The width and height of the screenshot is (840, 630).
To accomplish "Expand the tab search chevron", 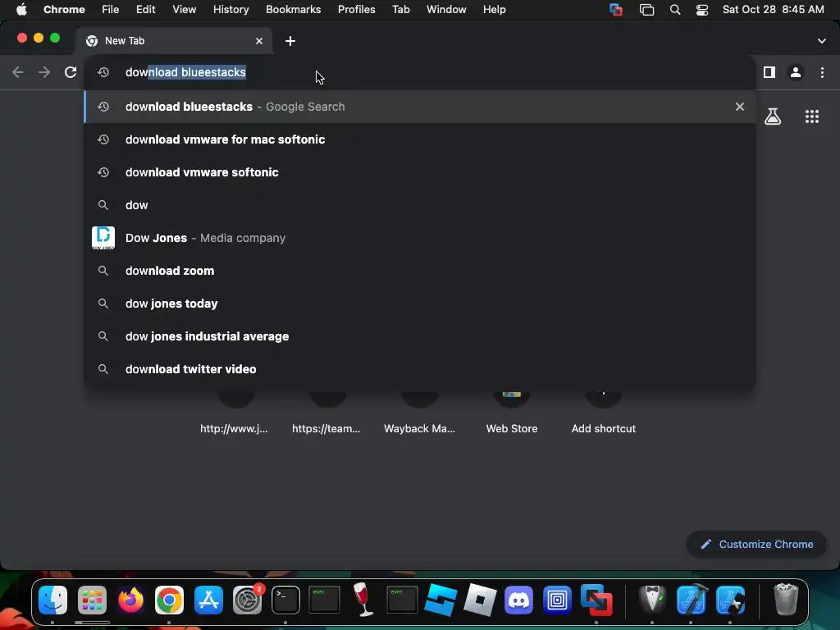I will (x=822, y=41).
